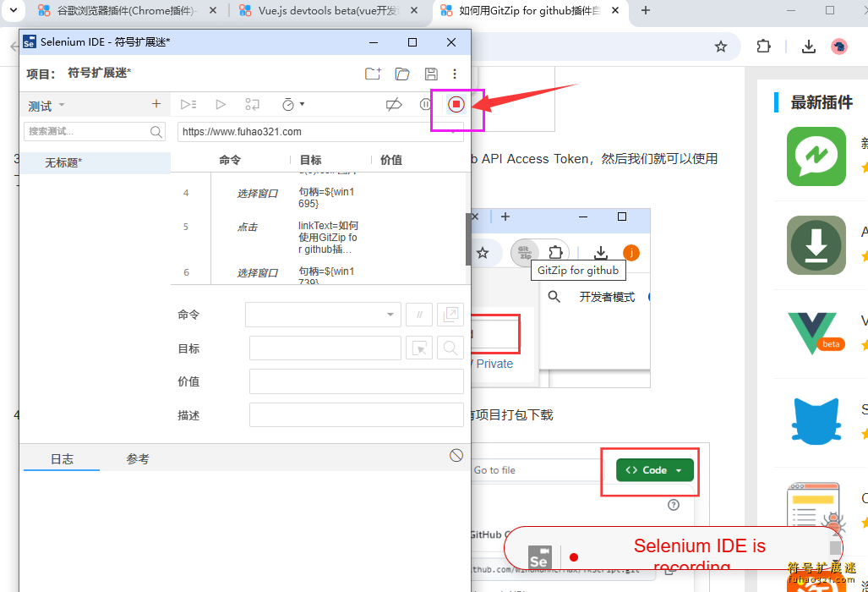Edit the base URL field

pyautogui.click(x=320, y=132)
